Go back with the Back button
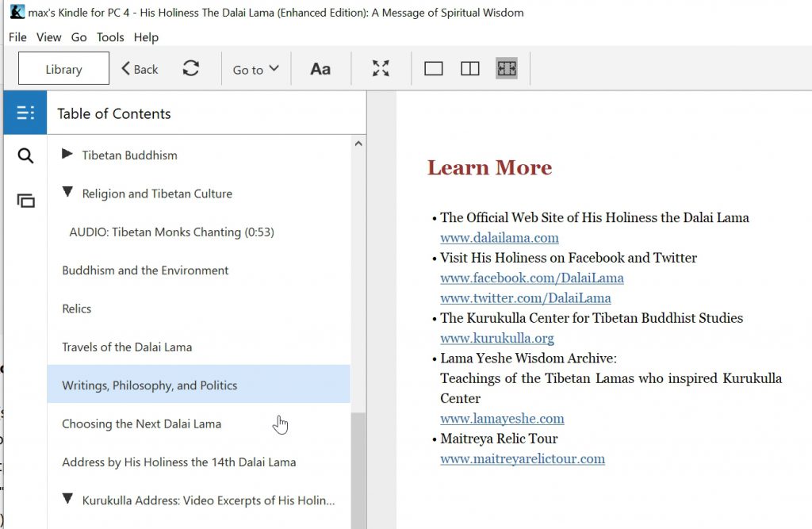 pos(140,69)
